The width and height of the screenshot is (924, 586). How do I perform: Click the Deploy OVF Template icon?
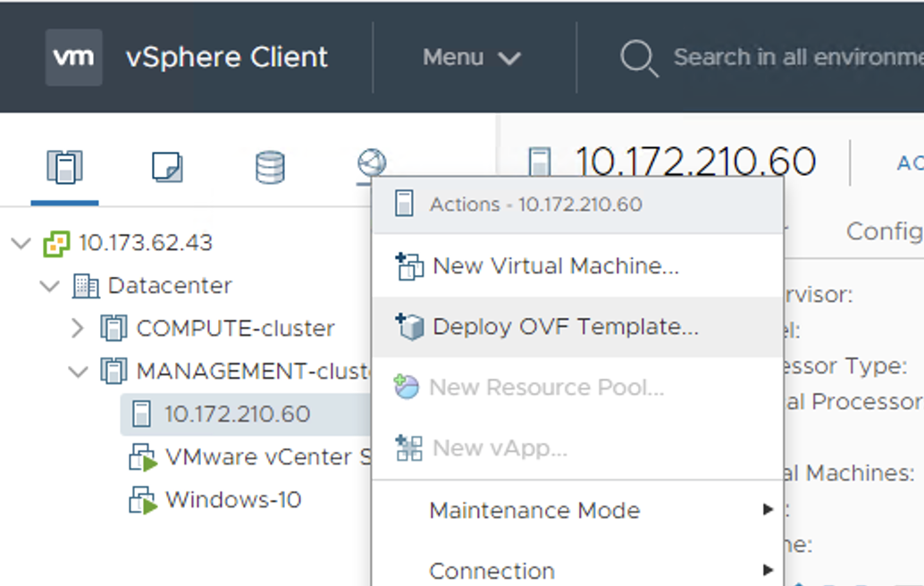409,327
